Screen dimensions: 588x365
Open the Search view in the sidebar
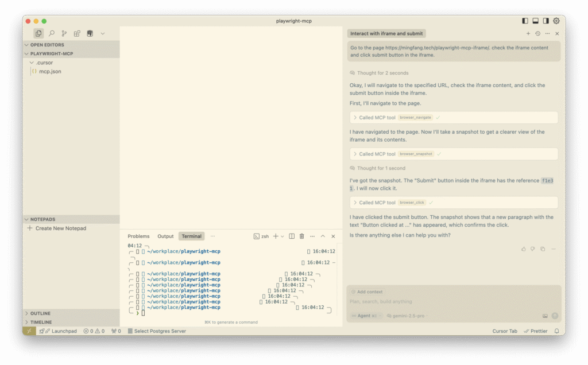click(51, 34)
